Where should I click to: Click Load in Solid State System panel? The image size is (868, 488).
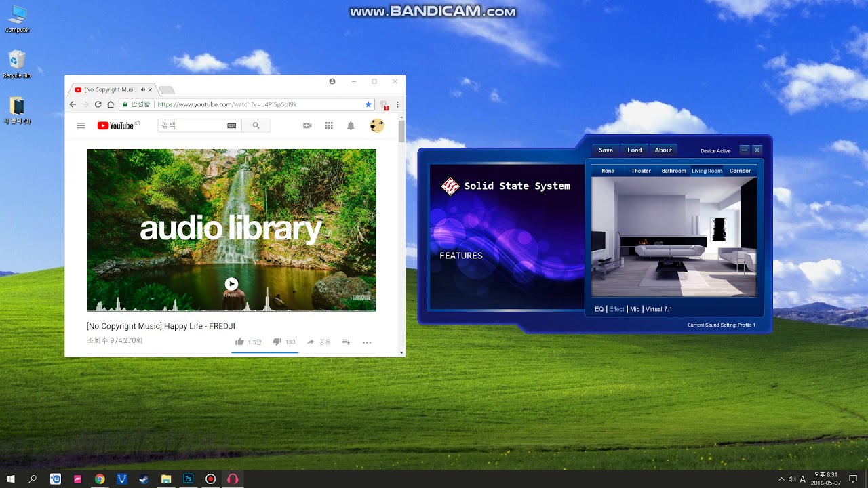tap(635, 150)
